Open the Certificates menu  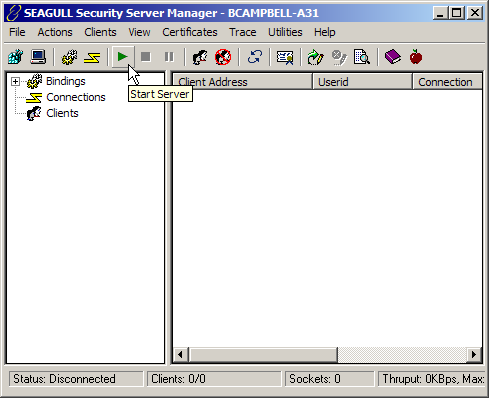pos(190,32)
